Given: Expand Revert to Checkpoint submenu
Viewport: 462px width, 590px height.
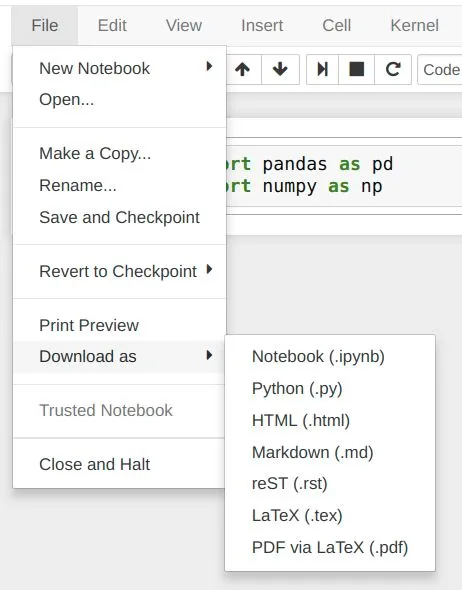Looking at the screenshot, I should pos(120,271).
